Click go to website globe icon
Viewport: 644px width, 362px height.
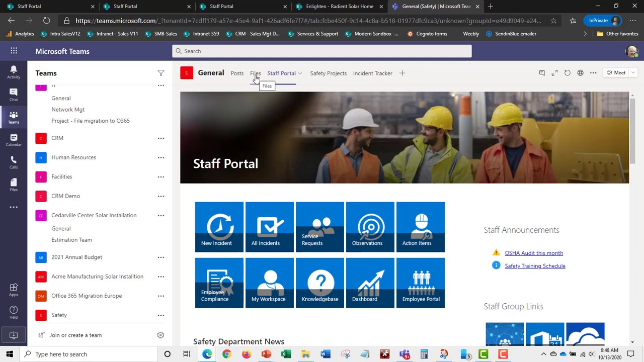point(580,73)
